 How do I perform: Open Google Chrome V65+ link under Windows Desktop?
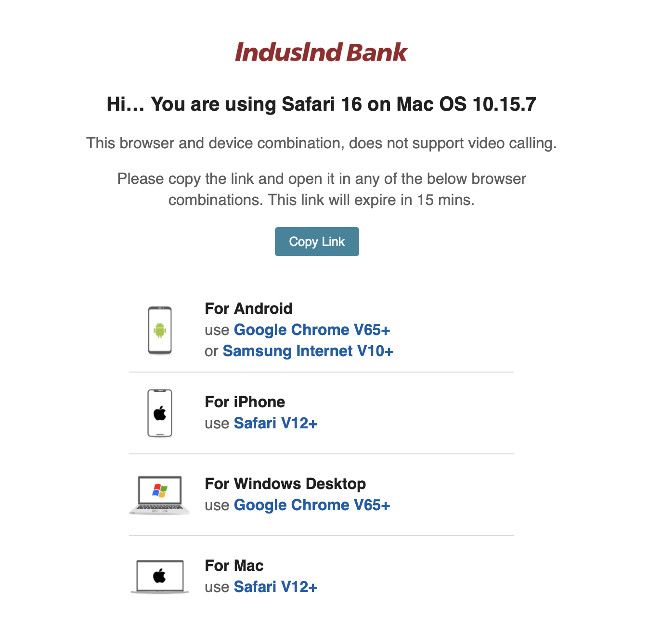[311, 505]
